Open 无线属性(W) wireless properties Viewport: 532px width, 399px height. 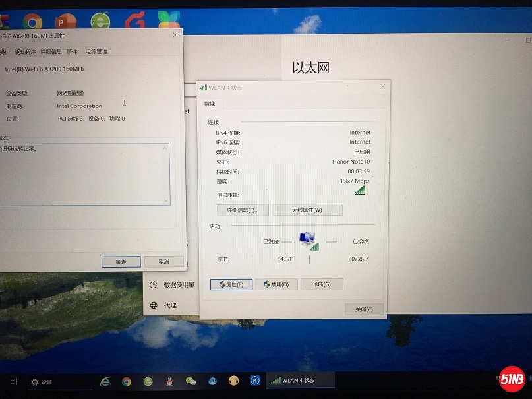[x=307, y=210]
